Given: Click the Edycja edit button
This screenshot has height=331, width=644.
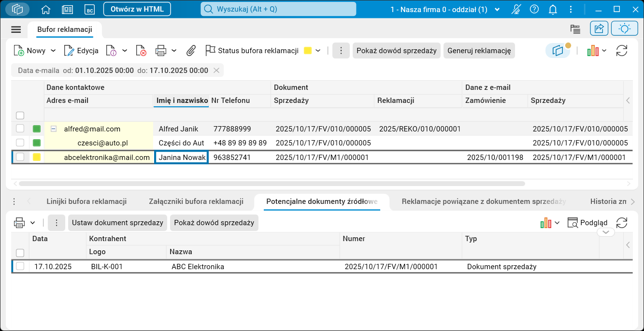Looking at the screenshot, I should pyautogui.click(x=81, y=51).
